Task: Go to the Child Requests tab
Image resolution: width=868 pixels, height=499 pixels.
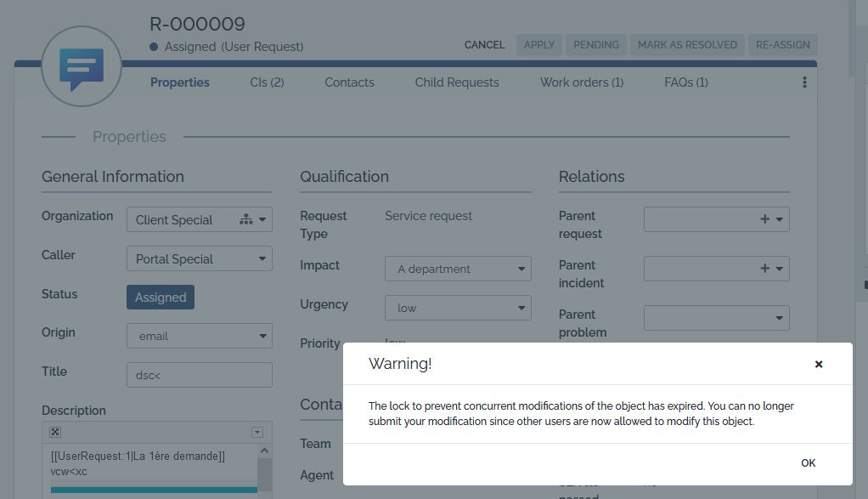Action: [457, 82]
